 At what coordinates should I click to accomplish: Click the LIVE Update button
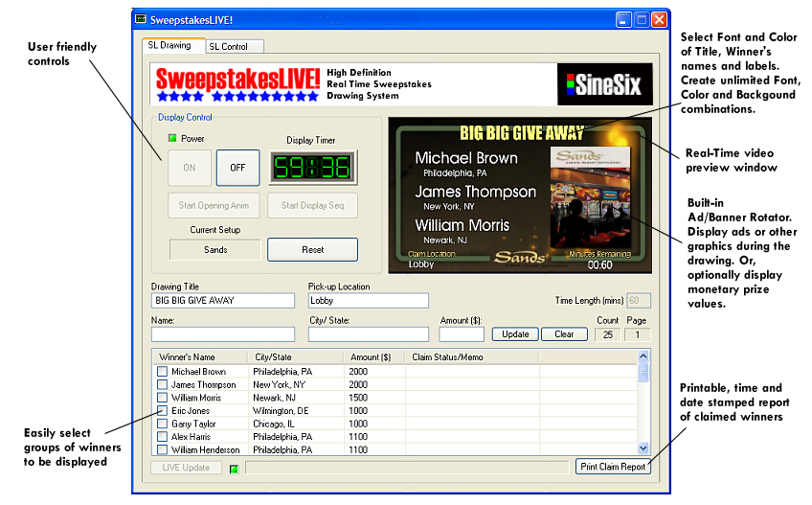(186, 468)
